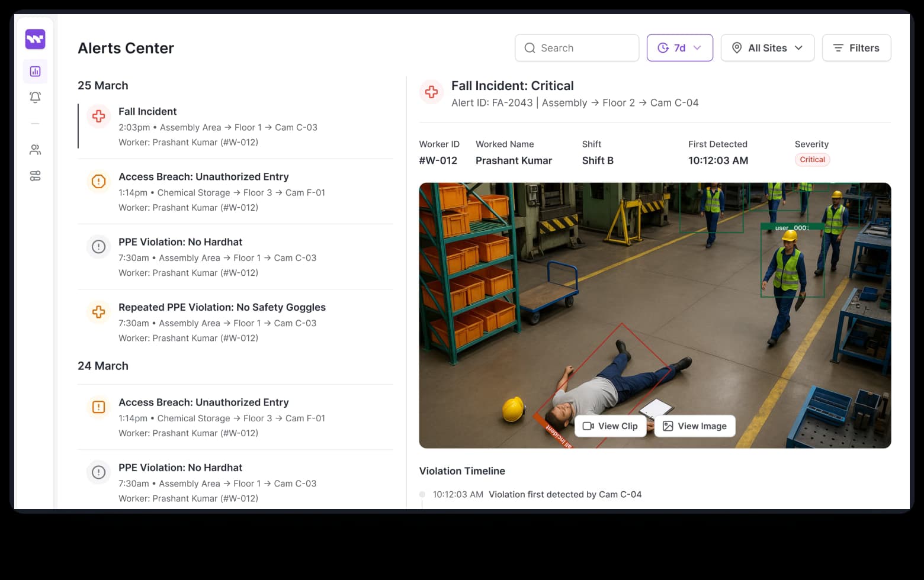The height and width of the screenshot is (580, 924).
Task: Select the Repeated PPE Violation: No Safety Goggles alert
Action: pos(236,322)
